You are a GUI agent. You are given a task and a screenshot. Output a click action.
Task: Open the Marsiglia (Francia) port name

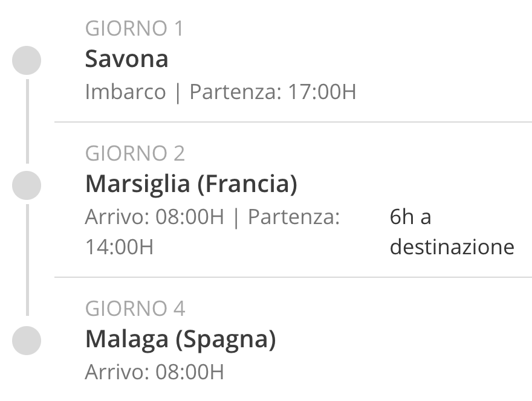[x=191, y=184]
